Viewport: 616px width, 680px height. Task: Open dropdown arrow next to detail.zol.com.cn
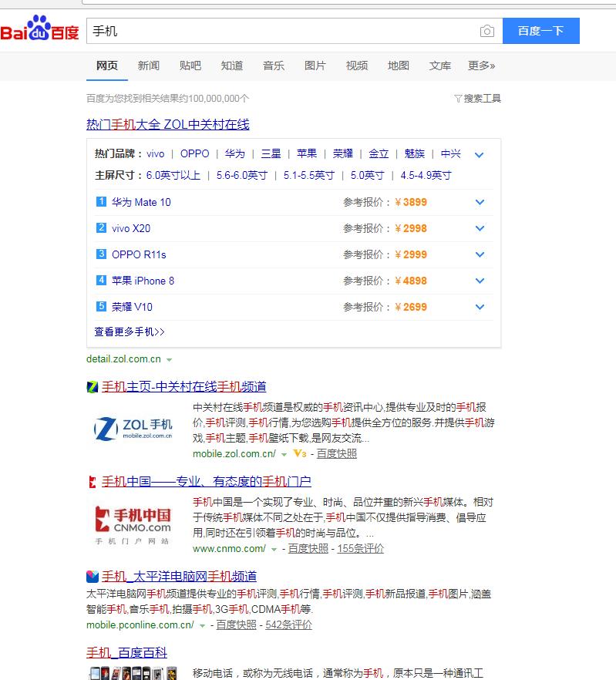[x=169, y=360]
